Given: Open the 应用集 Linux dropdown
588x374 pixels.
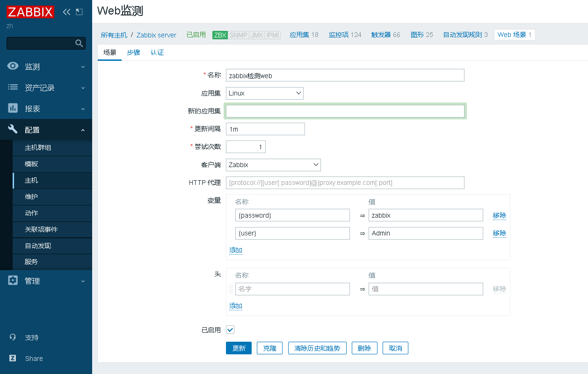Looking at the screenshot, I should pyautogui.click(x=265, y=93).
